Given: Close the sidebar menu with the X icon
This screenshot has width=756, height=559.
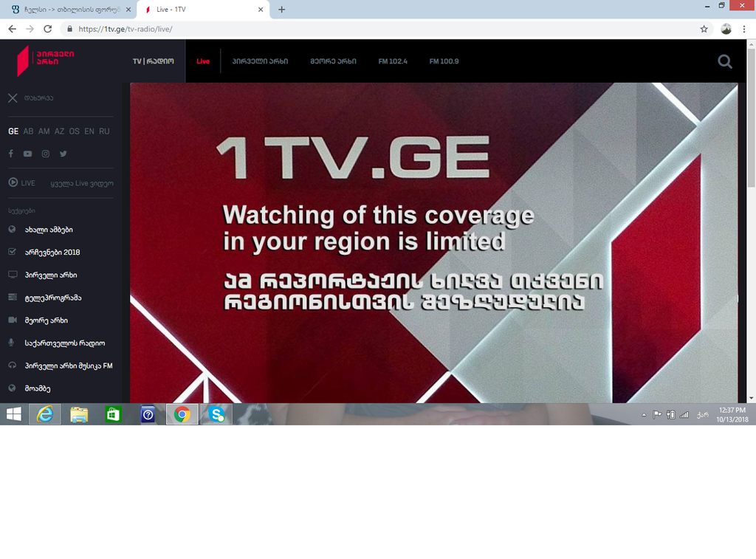Looking at the screenshot, I should 13,98.
